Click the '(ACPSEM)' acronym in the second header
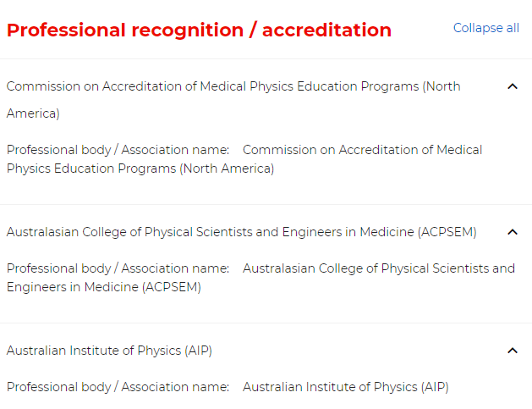The image size is (532, 409). 447,232
